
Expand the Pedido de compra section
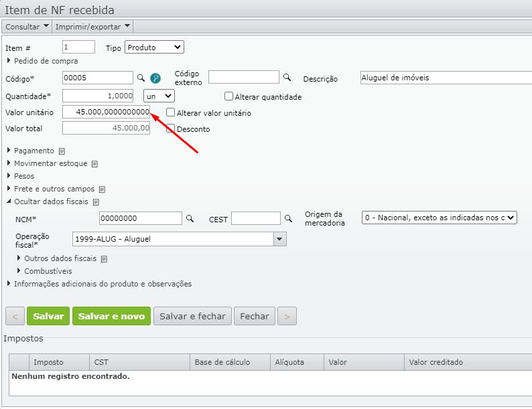click(x=42, y=61)
